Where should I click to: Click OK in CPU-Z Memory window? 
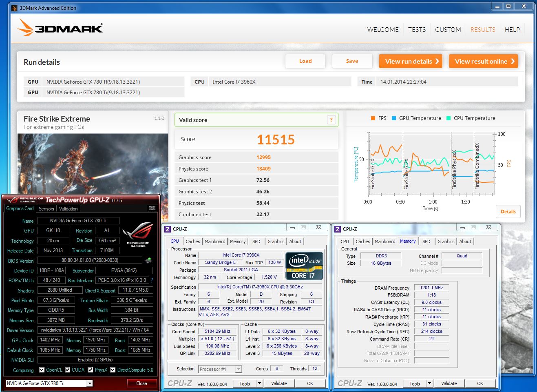(480, 383)
